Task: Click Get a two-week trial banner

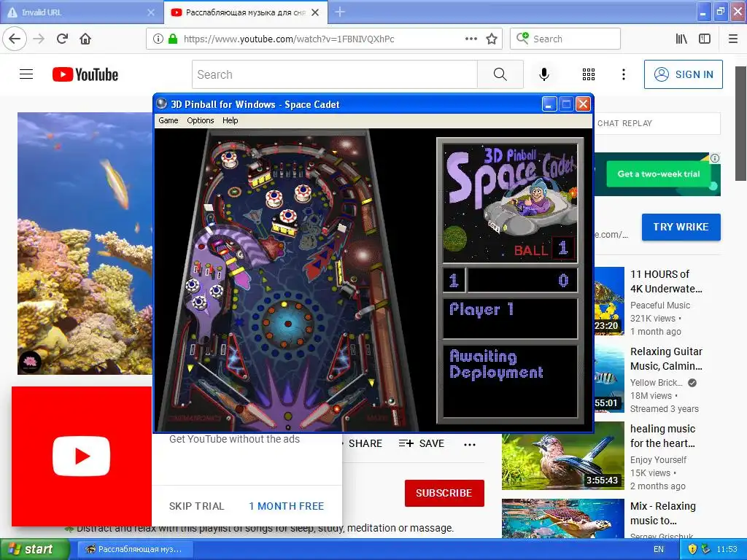Action: click(659, 174)
